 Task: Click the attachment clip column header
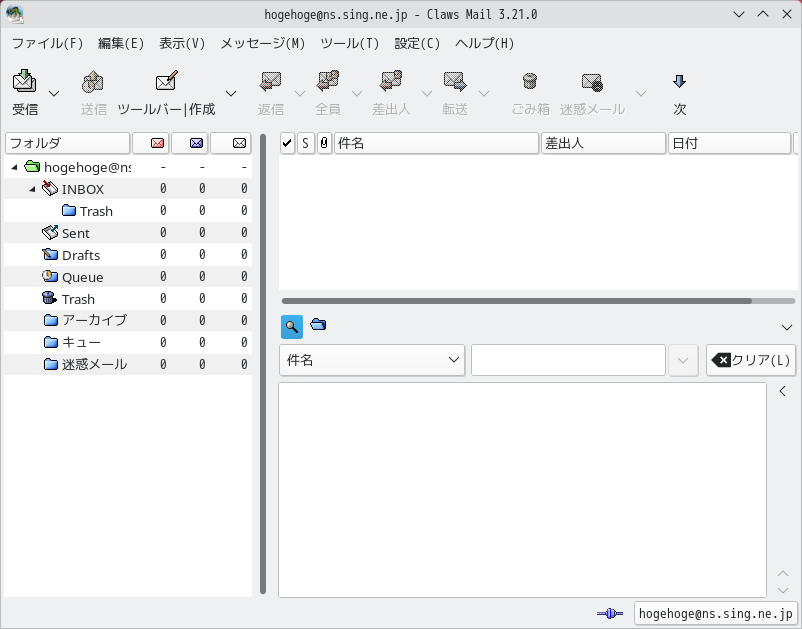point(324,143)
